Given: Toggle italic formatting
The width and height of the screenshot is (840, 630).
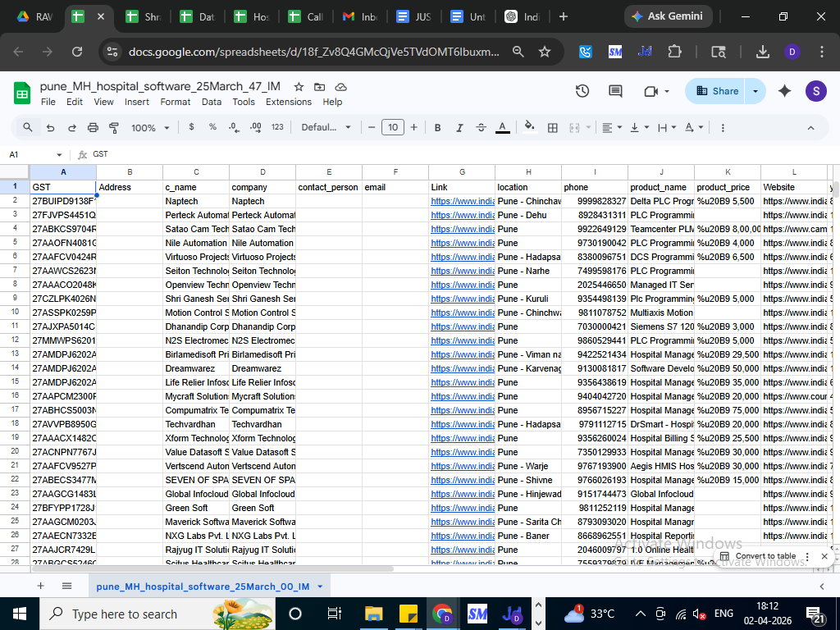Looking at the screenshot, I should pos(459,128).
